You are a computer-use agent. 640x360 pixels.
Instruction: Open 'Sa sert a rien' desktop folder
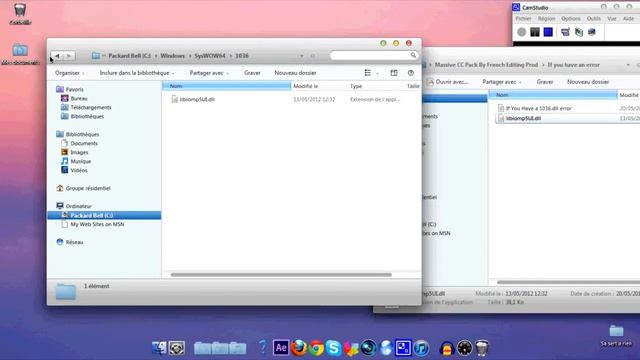point(616,336)
